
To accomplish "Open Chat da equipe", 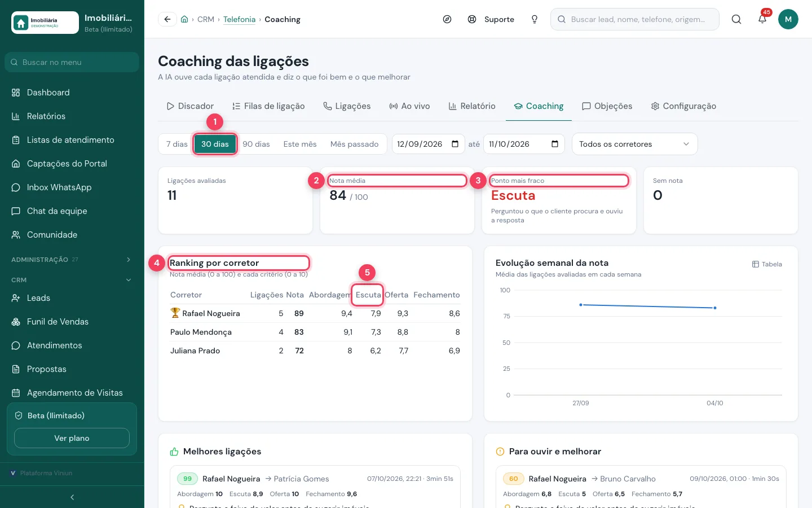I will [72, 211].
